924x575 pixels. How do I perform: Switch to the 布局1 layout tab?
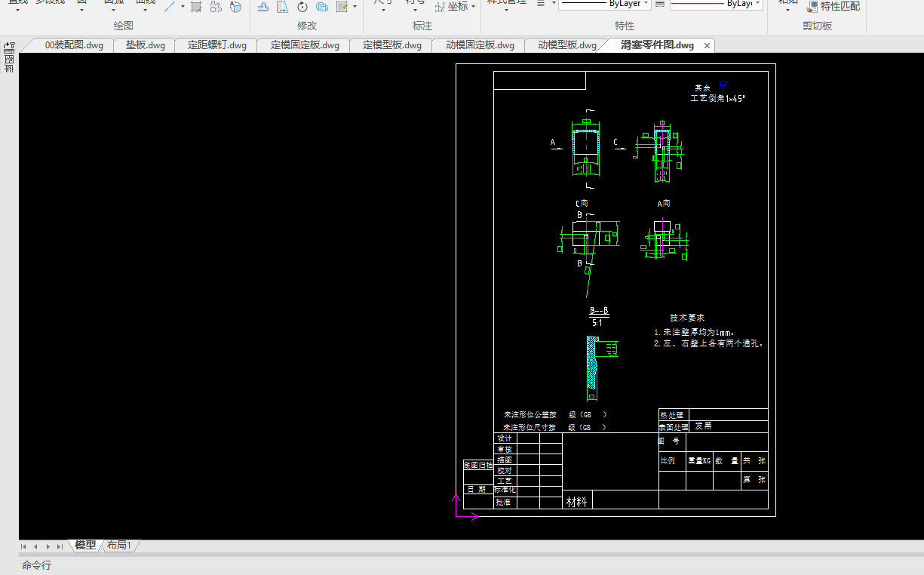(118, 546)
